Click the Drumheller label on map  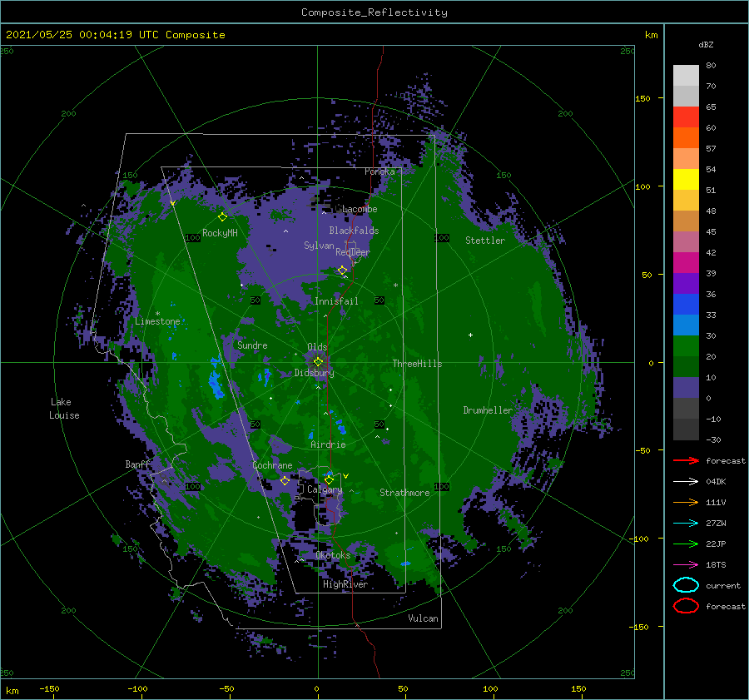click(487, 410)
